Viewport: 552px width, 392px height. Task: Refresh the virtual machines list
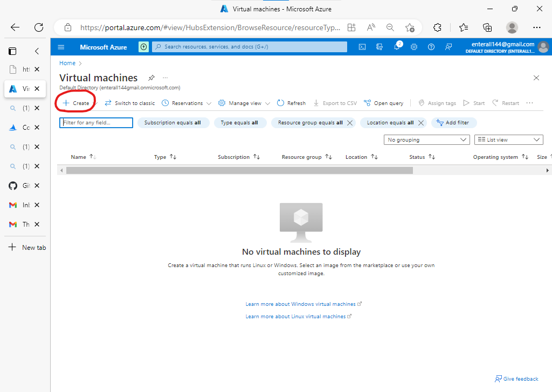coord(291,103)
